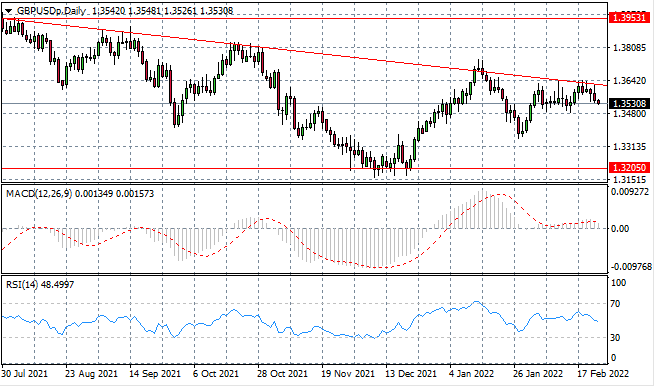655x387 pixels.
Task: Click the GBPUSDp,Daily chart title text
Action: (51, 11)
